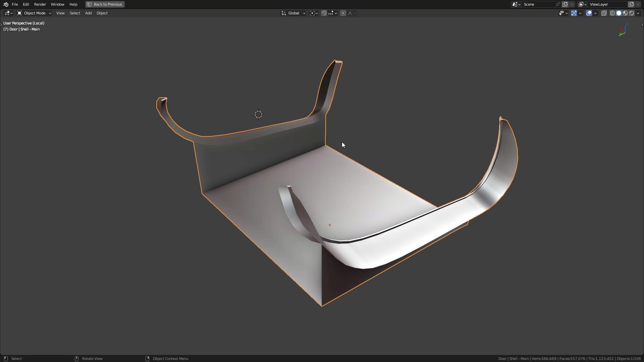Toggle viewport overlays
The image size is (644, 362).
tap(589, 13)
